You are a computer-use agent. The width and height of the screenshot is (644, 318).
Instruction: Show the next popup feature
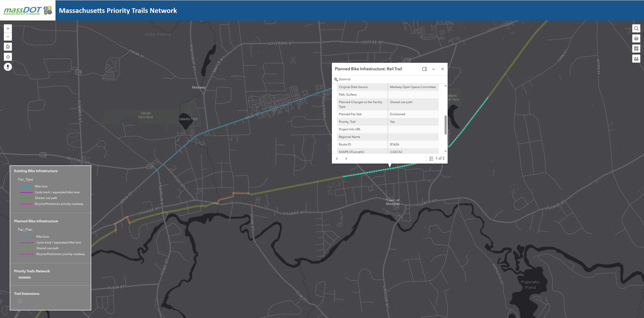346,158
